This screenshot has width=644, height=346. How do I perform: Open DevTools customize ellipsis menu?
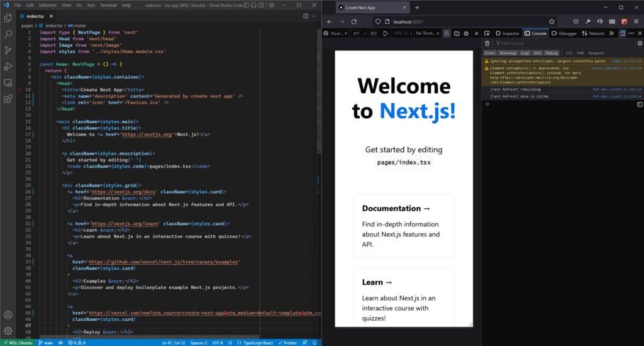(631, 33)
